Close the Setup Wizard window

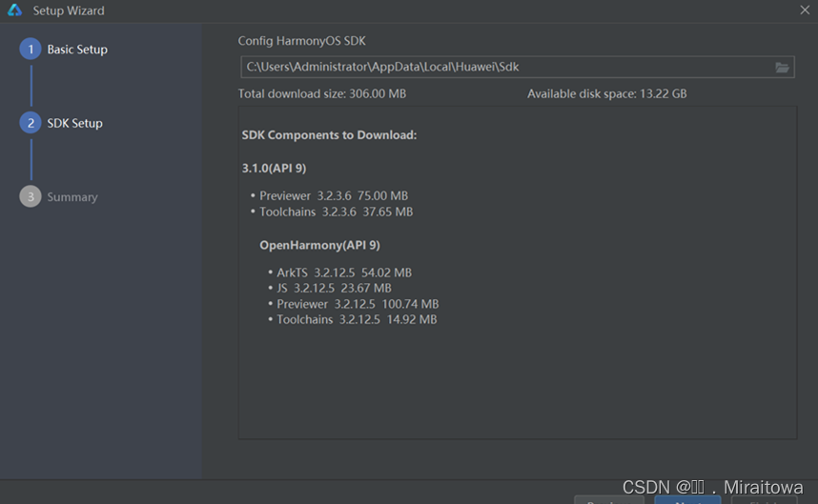coord(805,10)
